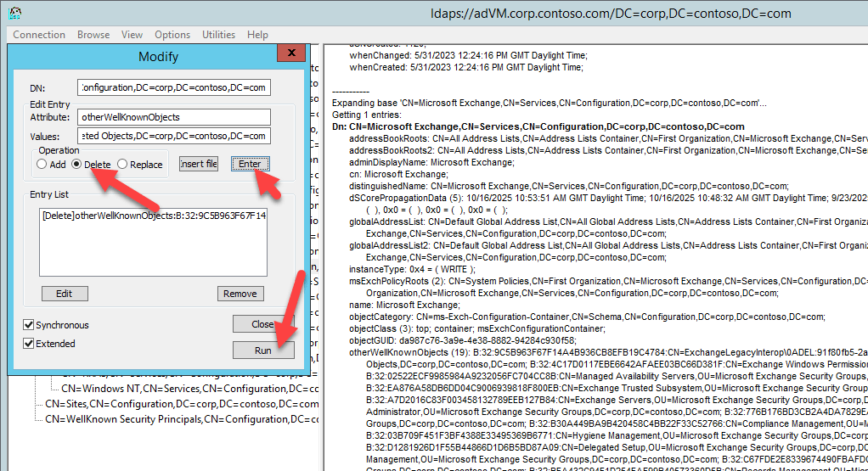868x471 pixels.
Task: Click the Attribute field containing otherWellKnownObjects
Action: coord(173,117)
